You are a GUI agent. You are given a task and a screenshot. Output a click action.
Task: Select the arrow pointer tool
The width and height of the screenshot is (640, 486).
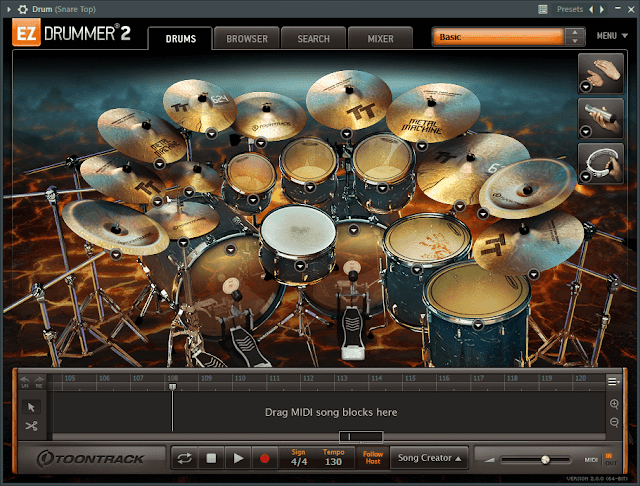[x=31, y=407]
